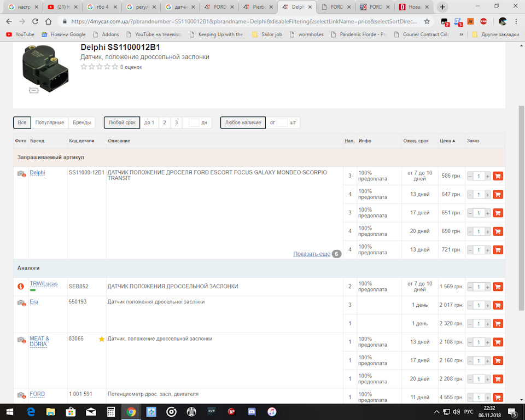Sort table by 'Инфо' column
525x420 pixels.
[365, 141]
